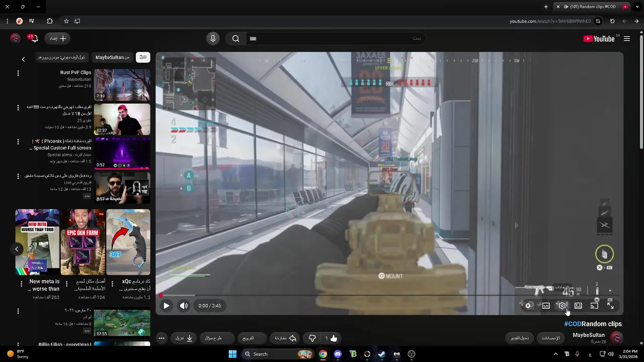Open Discord from the taskbar
Screen dimensions: 644x362
(337, 354)
